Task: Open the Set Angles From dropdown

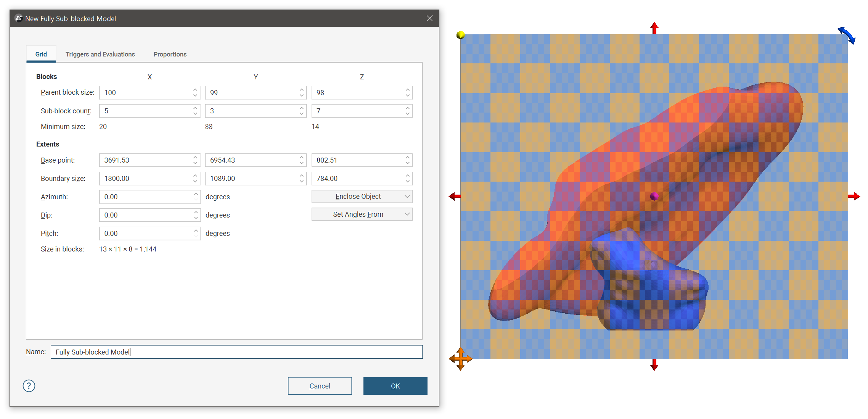Action: coord(362,214)
